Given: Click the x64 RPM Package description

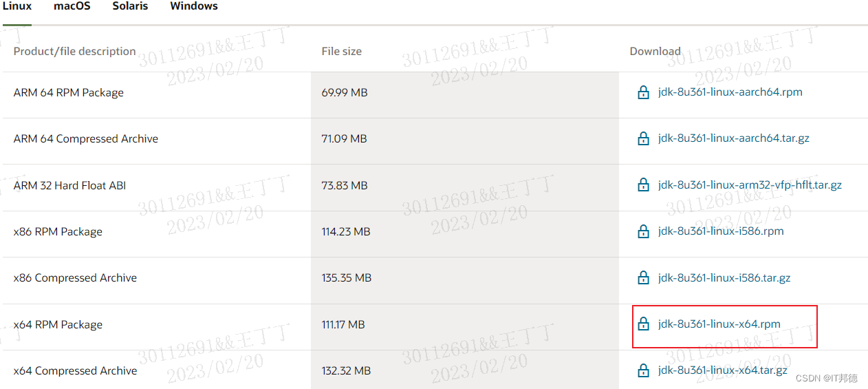Looking at the screenshot, I should pyautogui.click(x=58, y=325).
